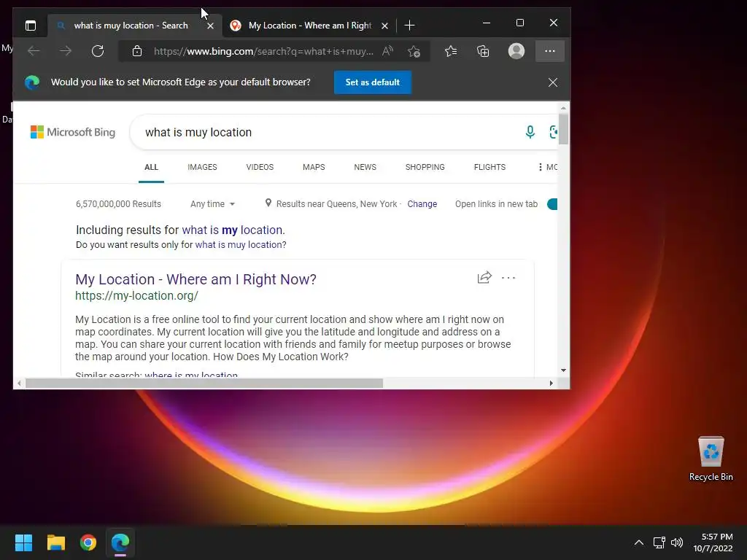
Task: Click the Microsoft Edge taskbar icon
Action: (x=120, y=542)
